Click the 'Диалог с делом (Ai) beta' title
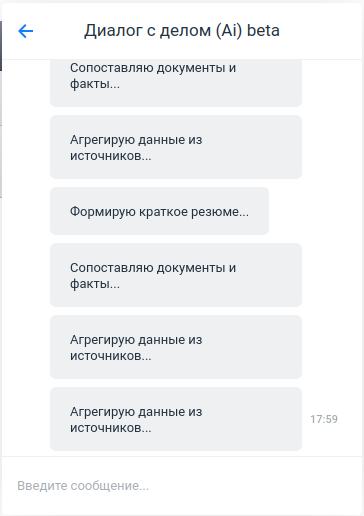 [182, 31]
